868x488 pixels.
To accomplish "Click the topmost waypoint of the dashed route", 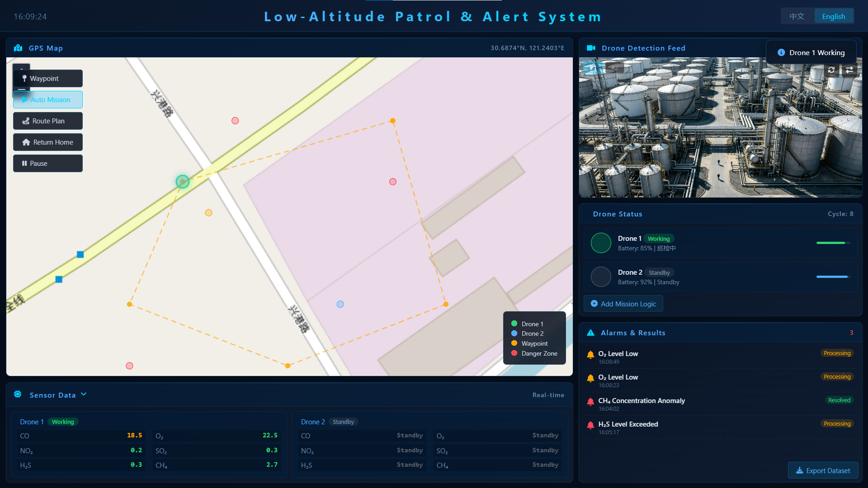I will point(393,121).
